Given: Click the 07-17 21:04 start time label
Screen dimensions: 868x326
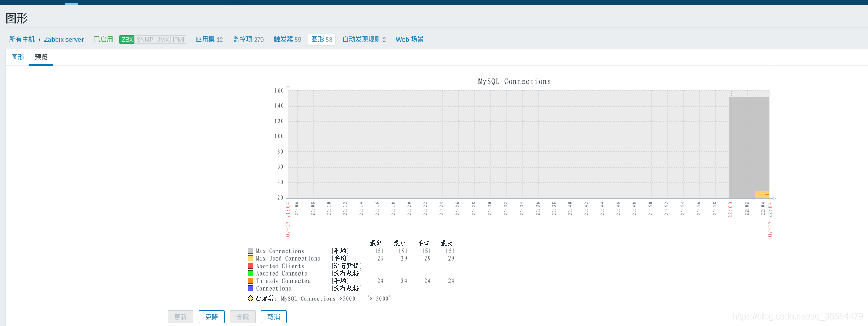Looking at the screenshot, I should tap(288, 219).
